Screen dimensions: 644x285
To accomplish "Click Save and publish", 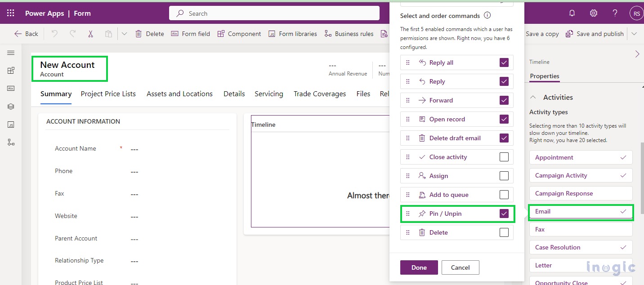I will point(595,34).
